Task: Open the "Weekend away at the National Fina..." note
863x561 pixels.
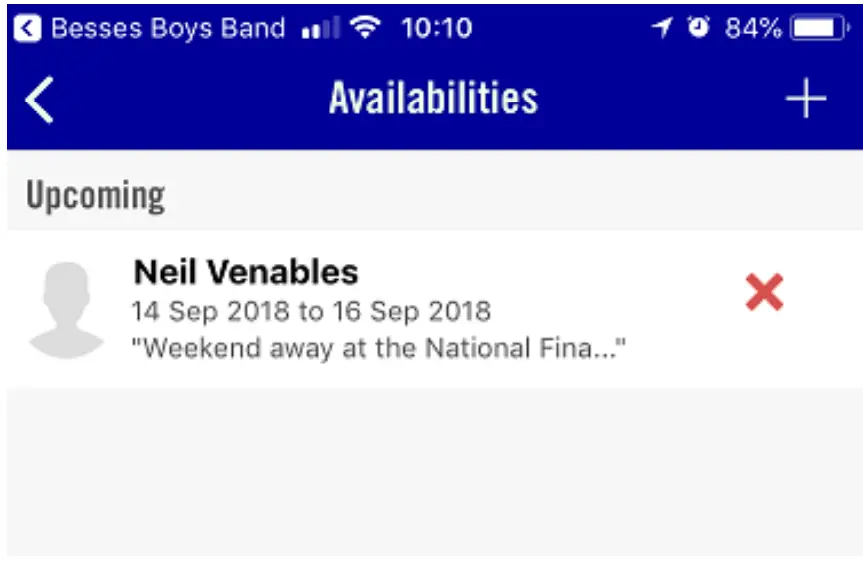Action: 379,348
